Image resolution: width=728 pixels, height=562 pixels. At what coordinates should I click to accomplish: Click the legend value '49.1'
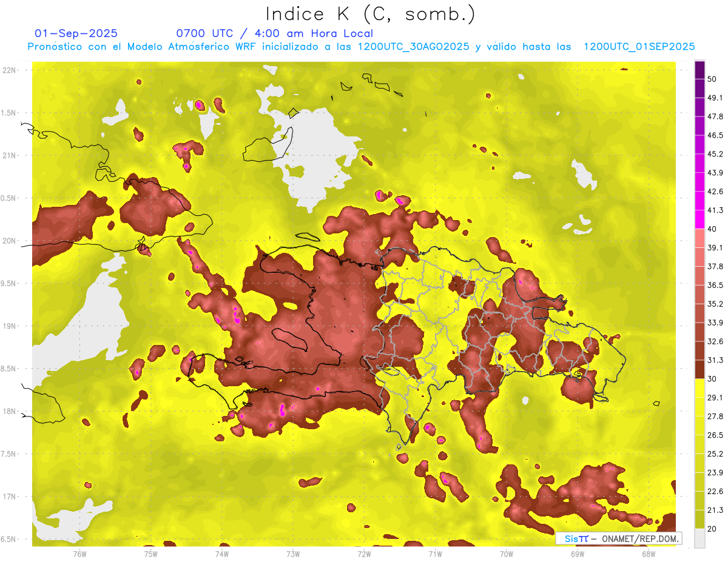click(715, 98)
